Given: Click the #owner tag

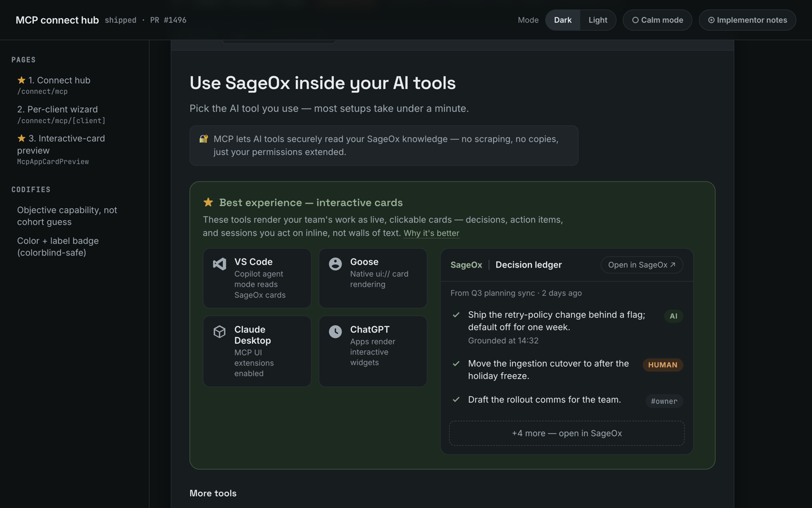Looking at the screenshot, I should tap(664, 401).
